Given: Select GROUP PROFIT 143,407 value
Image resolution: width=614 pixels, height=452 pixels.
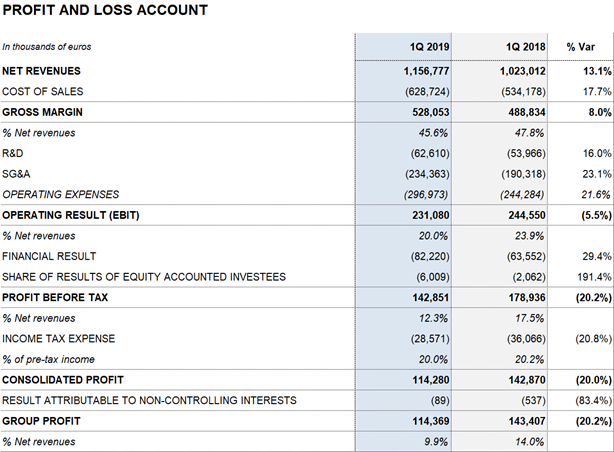Looking at the screenshot, I should coord(527,421).
